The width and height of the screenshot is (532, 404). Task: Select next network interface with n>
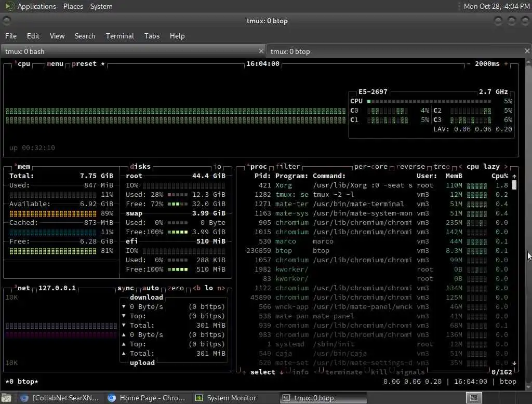(221, 288)
